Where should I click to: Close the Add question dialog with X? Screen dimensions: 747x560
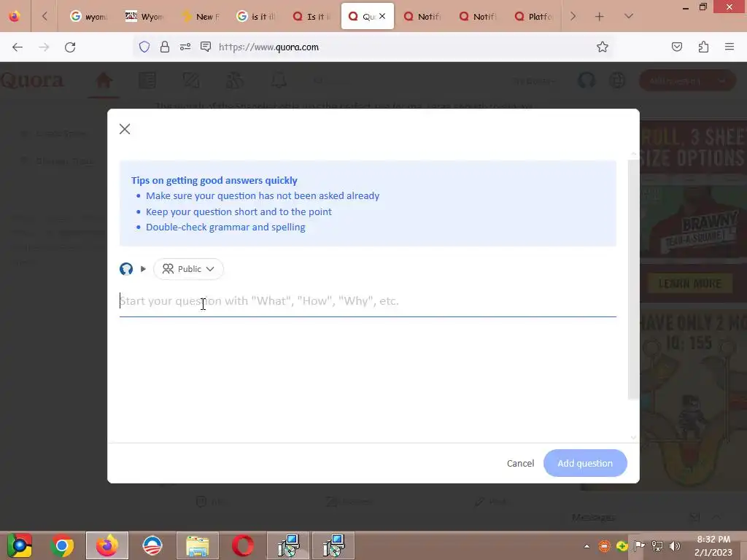(x=125, y=129)
